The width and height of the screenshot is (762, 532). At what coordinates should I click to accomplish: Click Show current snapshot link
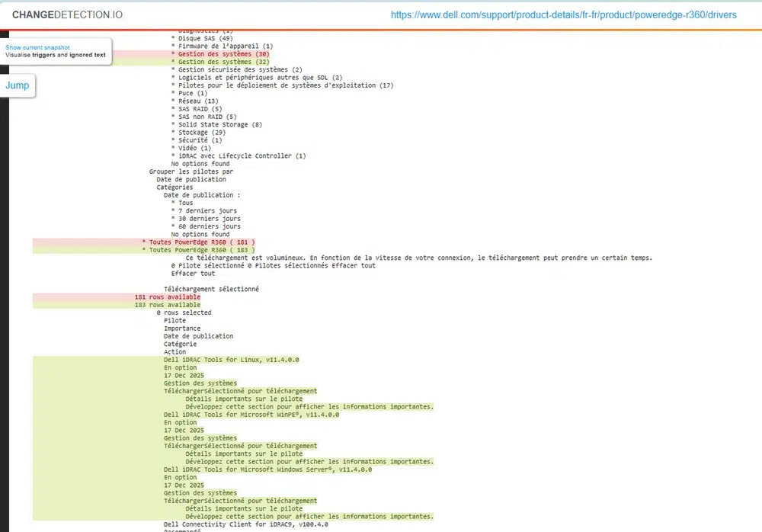[x=37, y=47]
